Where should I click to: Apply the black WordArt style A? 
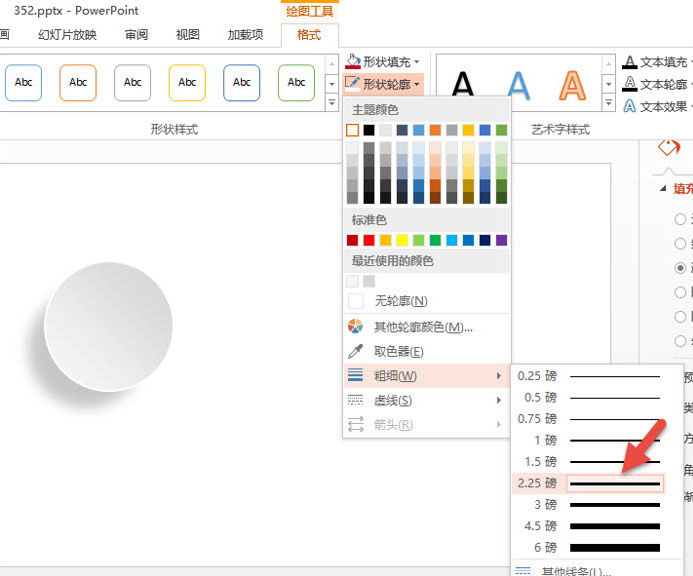point(463,85)
